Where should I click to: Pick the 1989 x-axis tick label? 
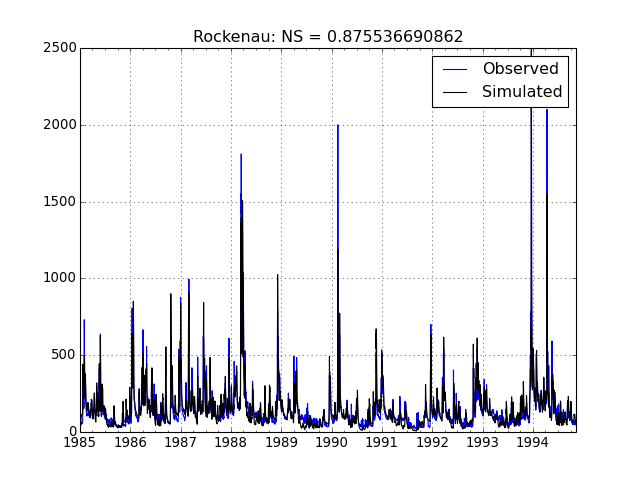[x=282, y=442]
